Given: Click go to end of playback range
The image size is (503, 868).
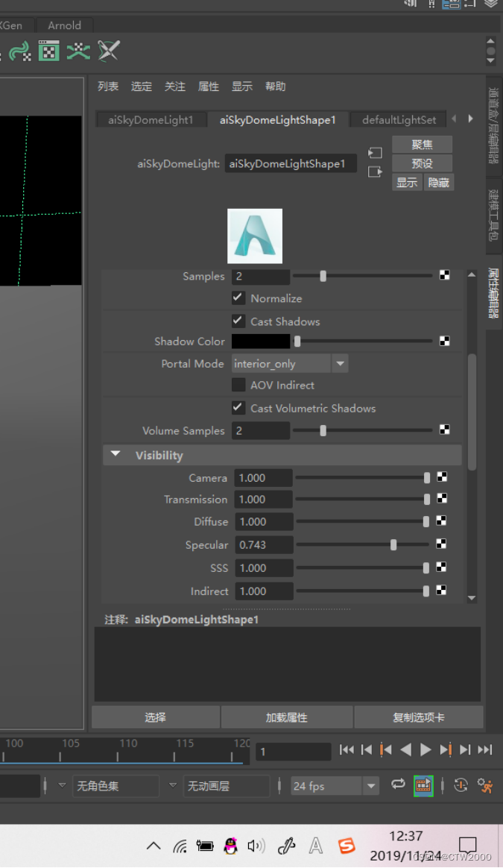Looking at the screenshot, I should (484, 750).
